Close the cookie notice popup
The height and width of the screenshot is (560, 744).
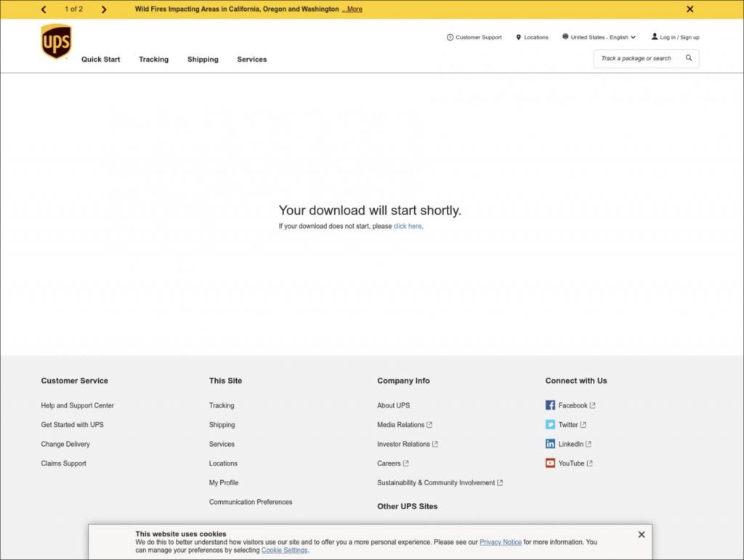pyautogui.click(x=642, y=535)
